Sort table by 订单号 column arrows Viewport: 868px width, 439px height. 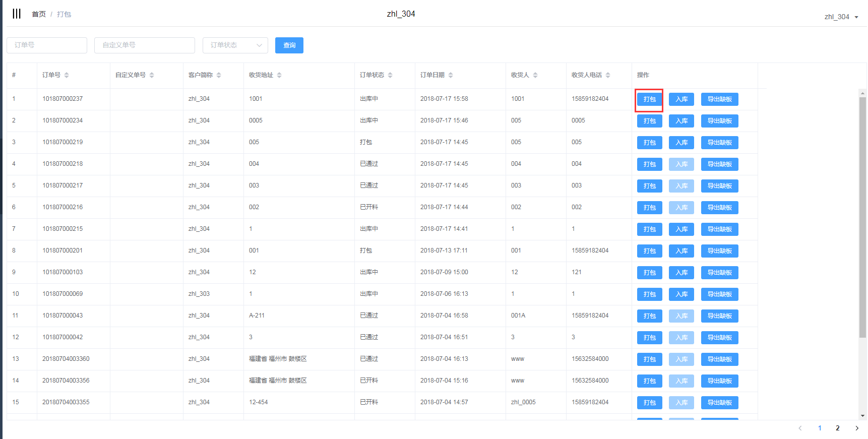(67, 75)
